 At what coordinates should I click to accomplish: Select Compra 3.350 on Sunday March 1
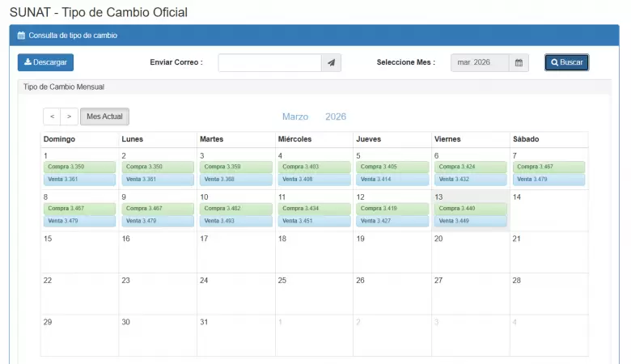78,167
